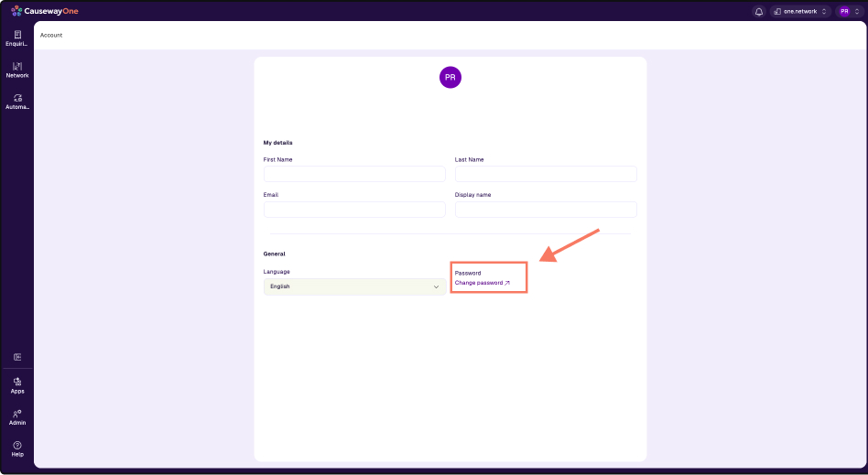Open the Admin panel icon
868x475 pixels.
tap(17, 416)
